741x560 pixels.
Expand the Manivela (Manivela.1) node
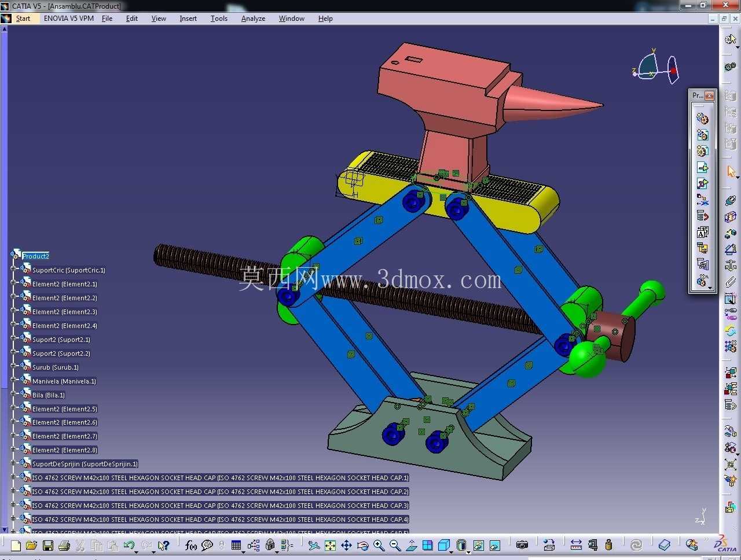(13, 381)
